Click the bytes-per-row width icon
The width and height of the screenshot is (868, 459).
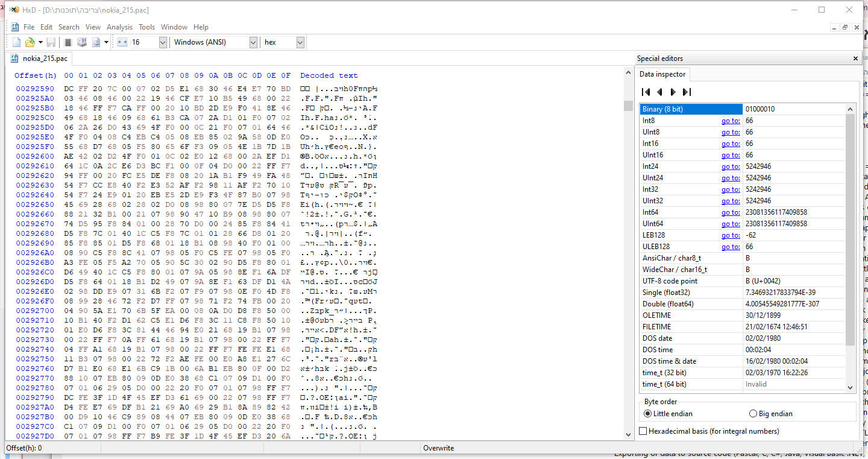coord(122,42)
